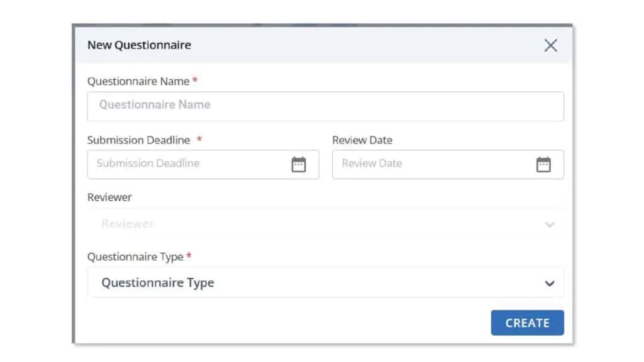Click the 'Questionnaire Type' field label

[135, 257]
